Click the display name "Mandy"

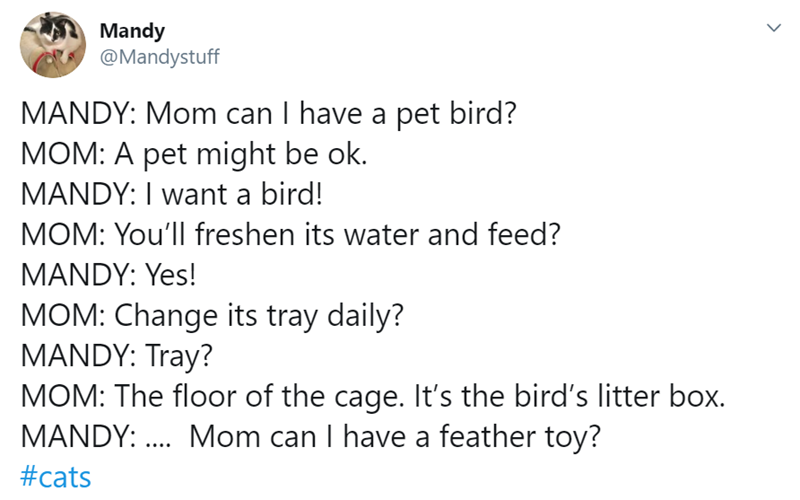[x=125, y=31]
